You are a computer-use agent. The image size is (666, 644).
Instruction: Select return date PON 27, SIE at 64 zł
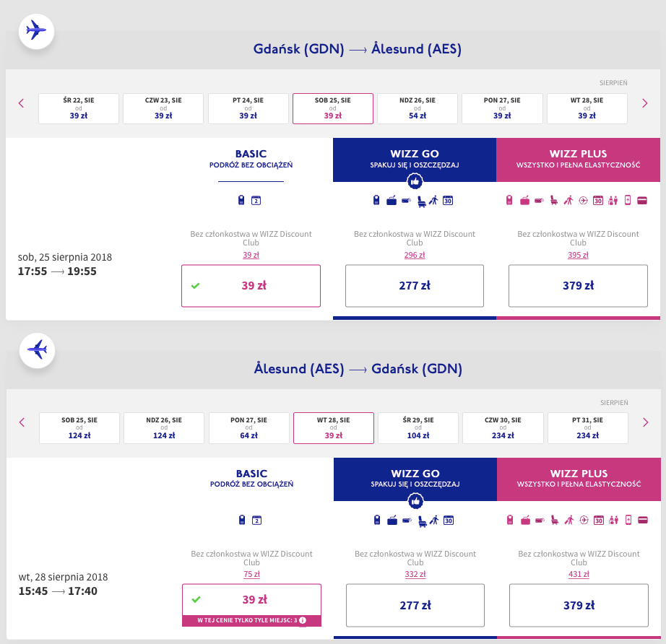tap(249, 428)
